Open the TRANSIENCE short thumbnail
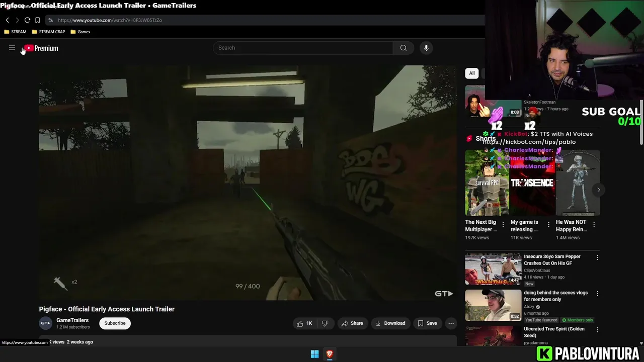The width and height of the screenshot is (644, 362). point(532,183)
